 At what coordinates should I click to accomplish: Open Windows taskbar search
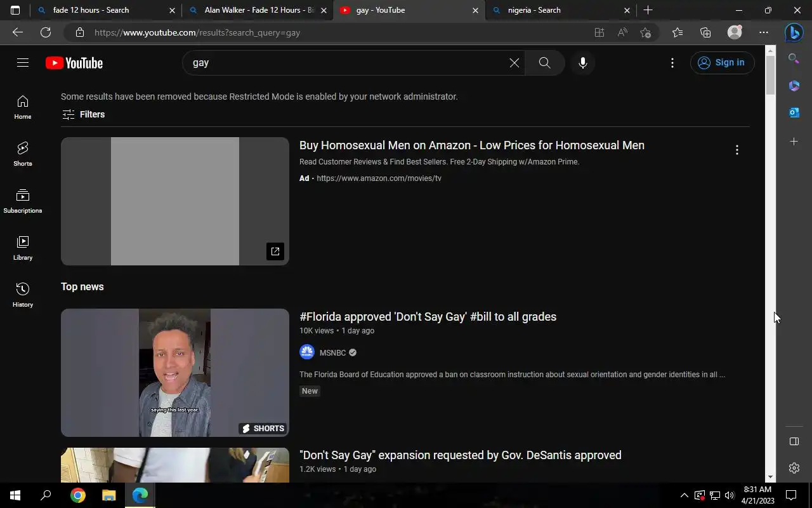[x=46, y=495]
